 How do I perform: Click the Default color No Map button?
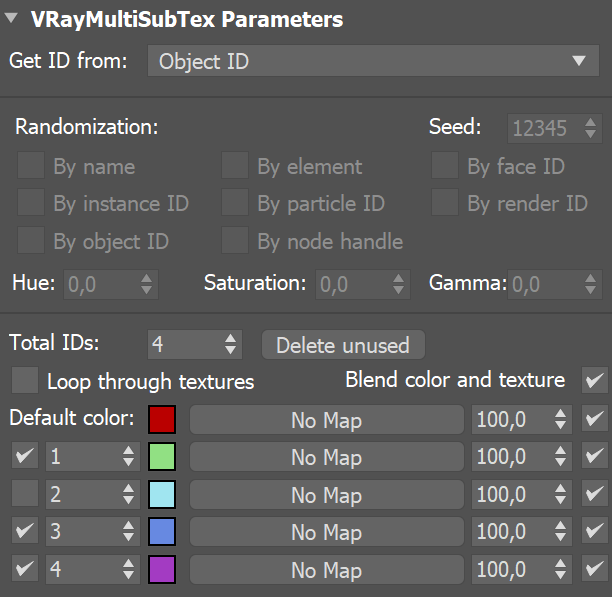tap(326, 420)
